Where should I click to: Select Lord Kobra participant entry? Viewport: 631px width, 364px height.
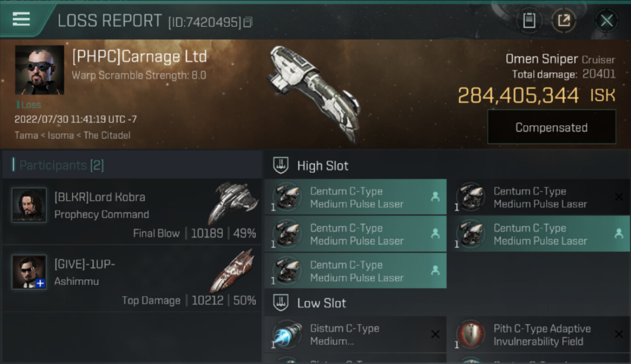(x=132, y=212)
